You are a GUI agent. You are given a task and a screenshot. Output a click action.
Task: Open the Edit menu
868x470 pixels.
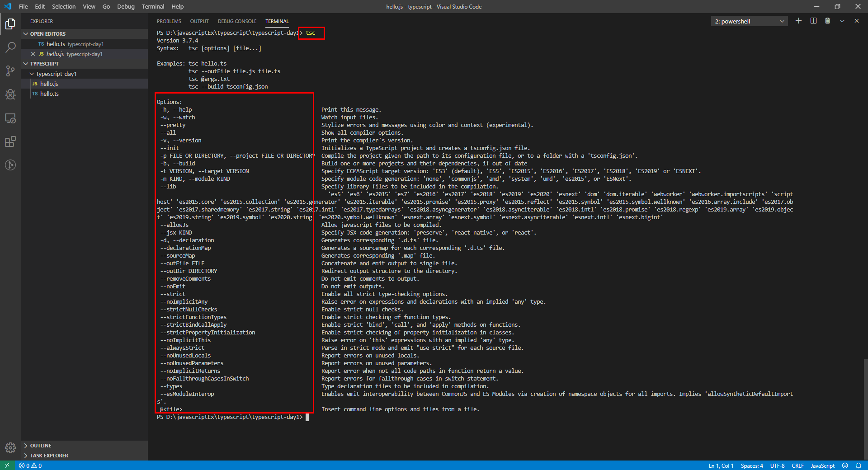point(40,6)
